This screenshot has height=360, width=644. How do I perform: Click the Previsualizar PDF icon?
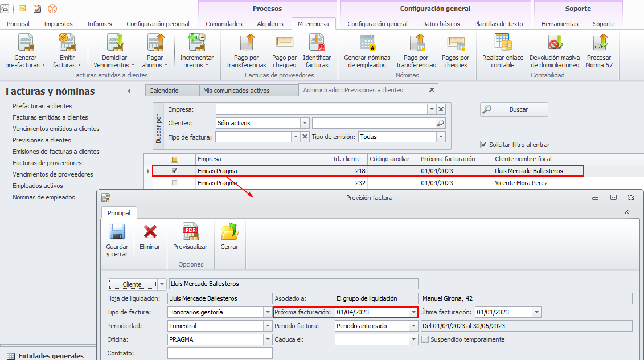coord(190,232)
